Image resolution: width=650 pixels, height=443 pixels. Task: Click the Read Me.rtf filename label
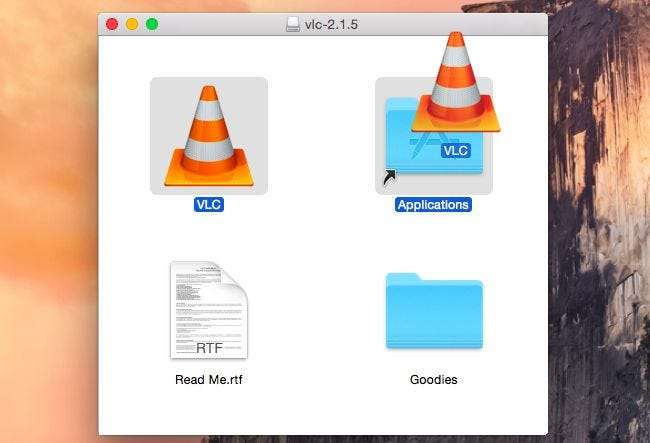pos(208,380)
